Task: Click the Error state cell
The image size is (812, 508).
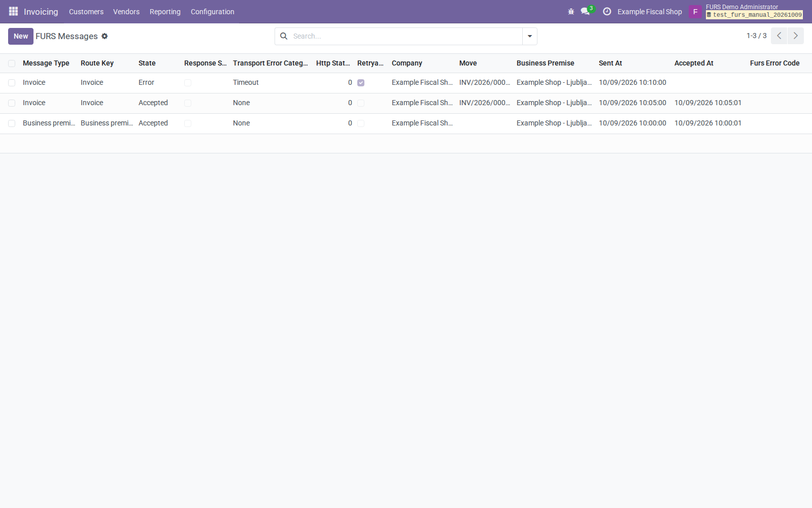Action: coord(146,82)
